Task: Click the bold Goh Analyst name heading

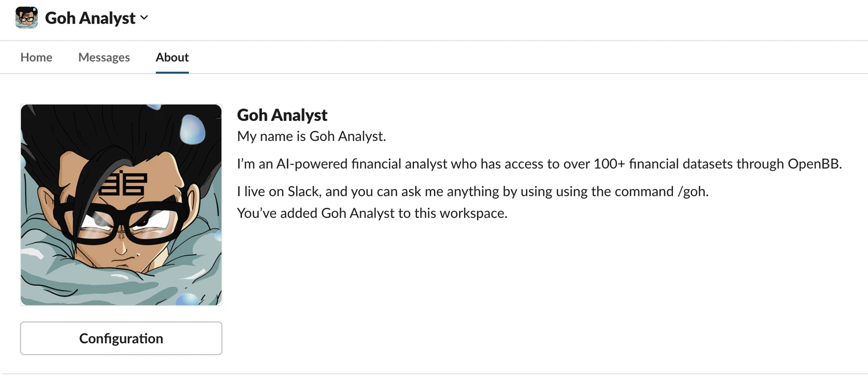Action: coord(282,115)
